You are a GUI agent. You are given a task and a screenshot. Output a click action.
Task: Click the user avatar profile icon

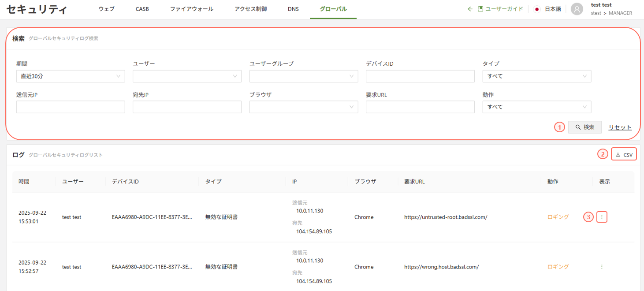tap(577, 9)
